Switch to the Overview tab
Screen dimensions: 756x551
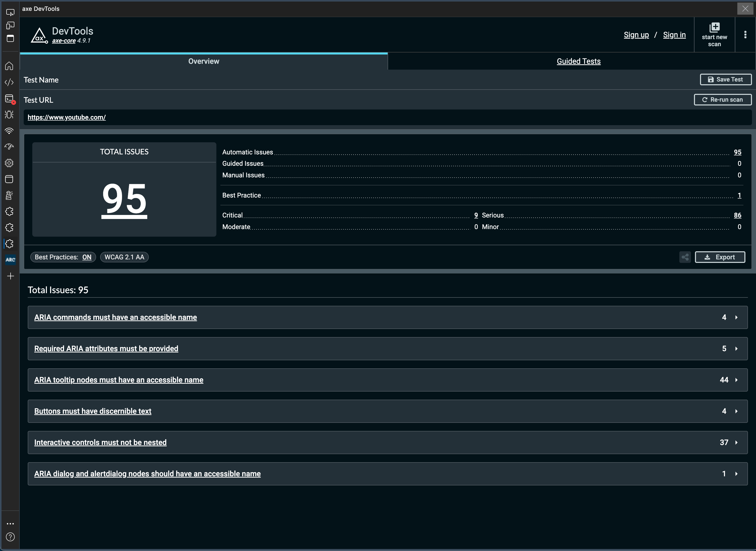tap(204, 61)
